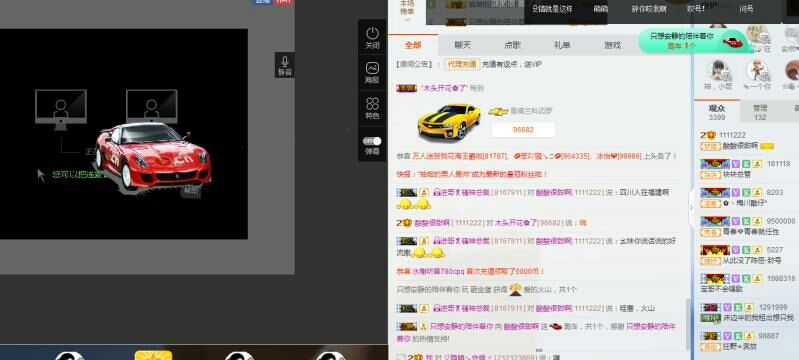
Task: Click the small red sports car icon in chat
Action: pos(555,326)
